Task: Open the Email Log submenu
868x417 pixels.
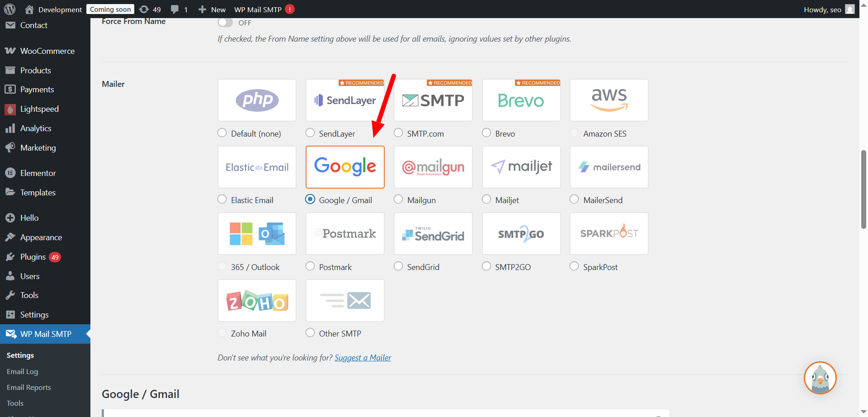Action: [23, 372]
